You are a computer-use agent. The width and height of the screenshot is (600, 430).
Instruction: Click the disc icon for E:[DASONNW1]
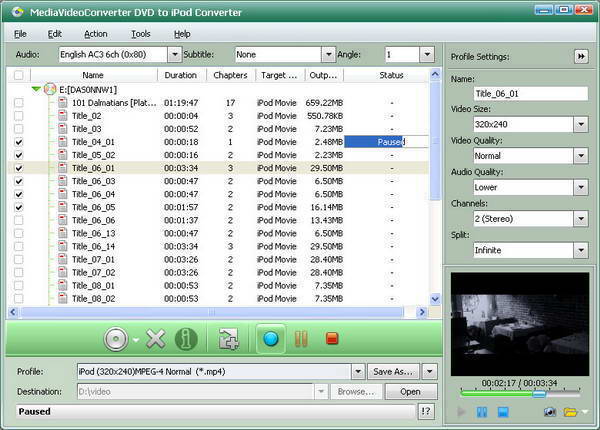pyautogui.click(x=50, y=90)
